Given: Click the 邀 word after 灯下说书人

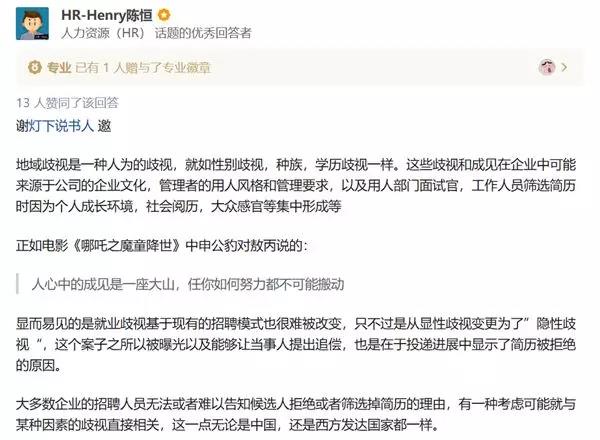Looking at the screenshot, I should coord(104,125).
